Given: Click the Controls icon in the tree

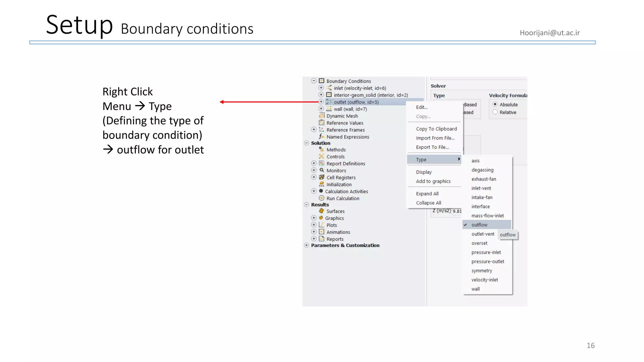Looking at the screenshot, I should coord(321,156).
